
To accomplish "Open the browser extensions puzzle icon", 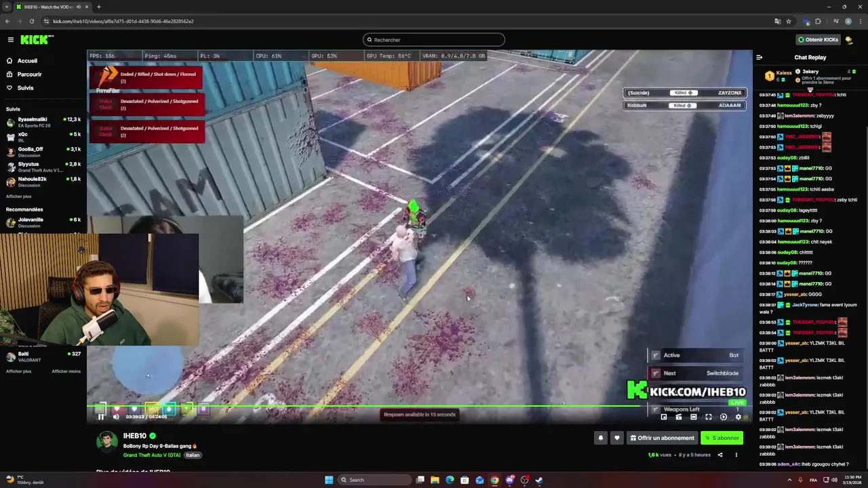I will (x=818, y=21).
